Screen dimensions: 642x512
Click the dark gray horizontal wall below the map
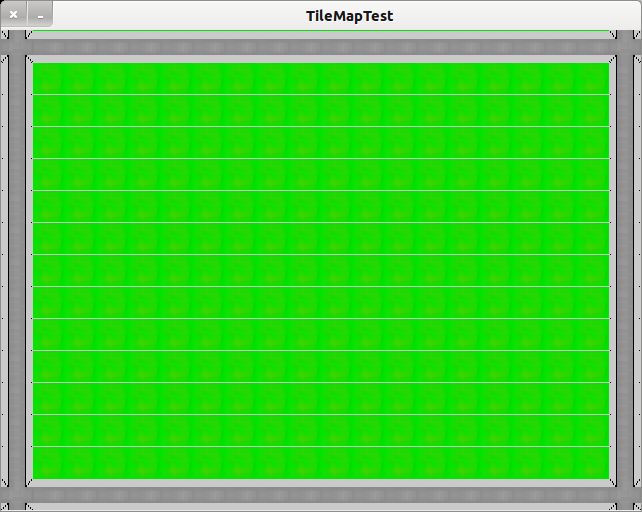321,495
